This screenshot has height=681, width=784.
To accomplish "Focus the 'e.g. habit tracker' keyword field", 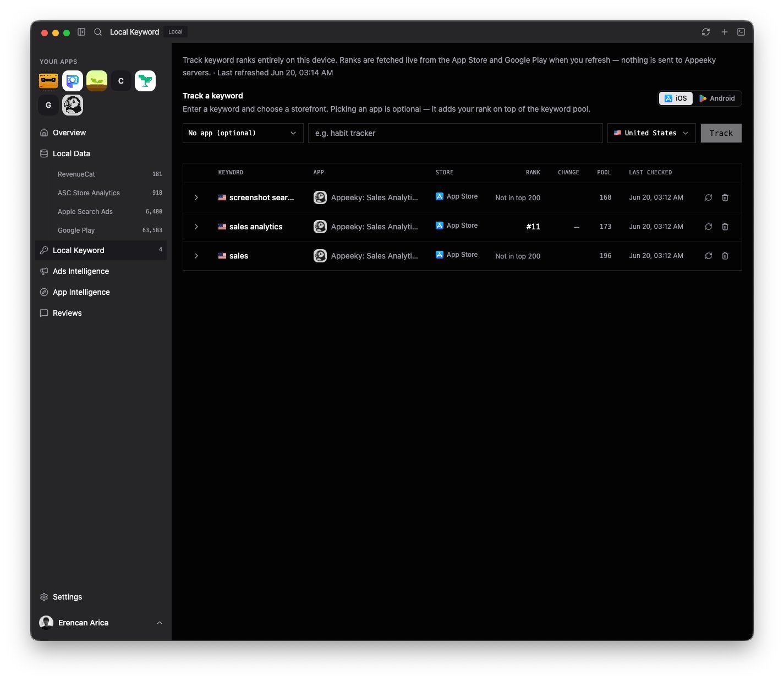I will pos(456,133).
